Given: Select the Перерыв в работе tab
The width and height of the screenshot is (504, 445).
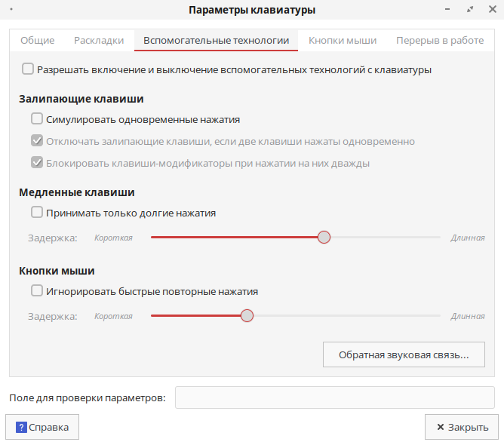Looking at the screenshot, I should pos(440,41).
